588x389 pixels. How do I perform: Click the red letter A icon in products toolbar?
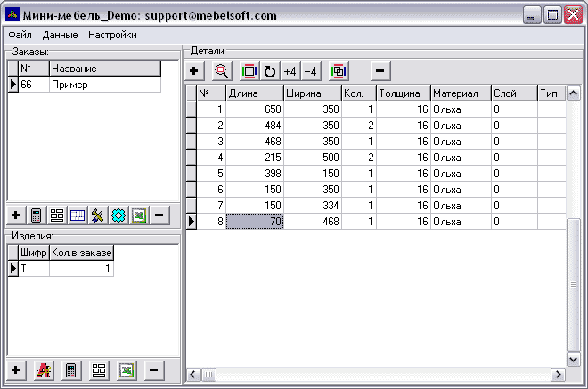click(42, 369)
